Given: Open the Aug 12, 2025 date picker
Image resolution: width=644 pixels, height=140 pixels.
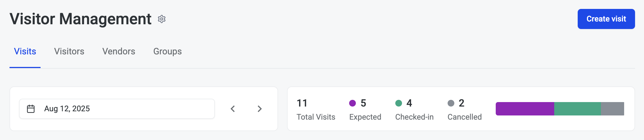Looking at the screenshot, I should tap(117, 109).
